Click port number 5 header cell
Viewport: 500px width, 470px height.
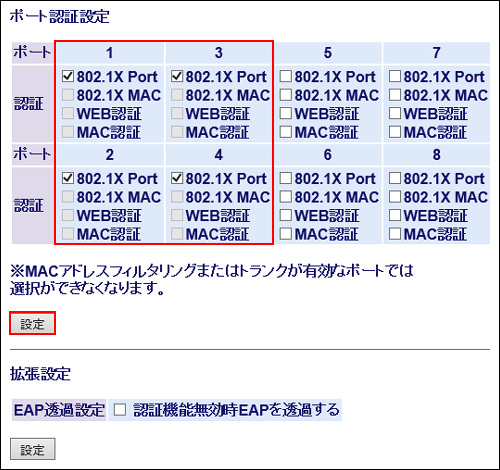click(x=328, y=53)
